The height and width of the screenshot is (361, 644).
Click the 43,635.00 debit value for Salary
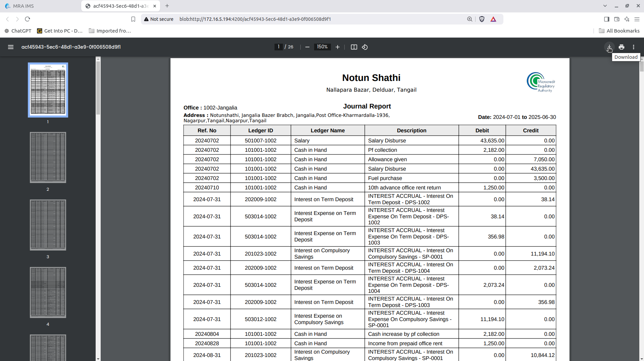coord(492,141)
